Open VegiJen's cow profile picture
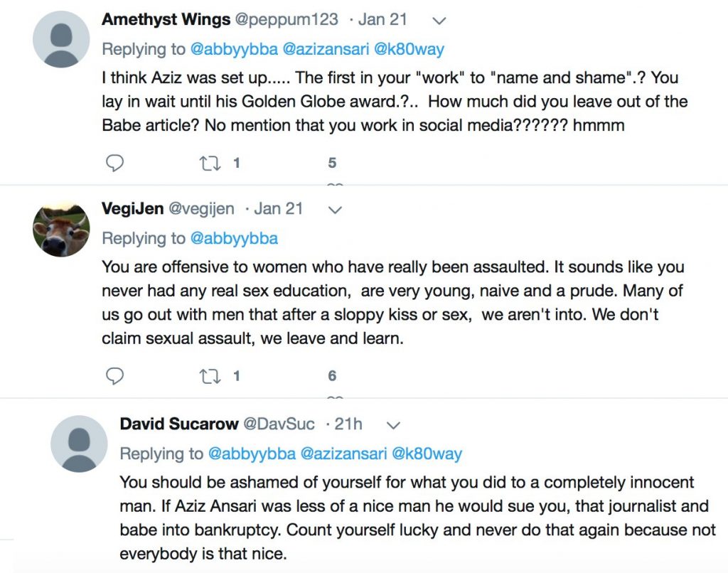 click(61, 229)
